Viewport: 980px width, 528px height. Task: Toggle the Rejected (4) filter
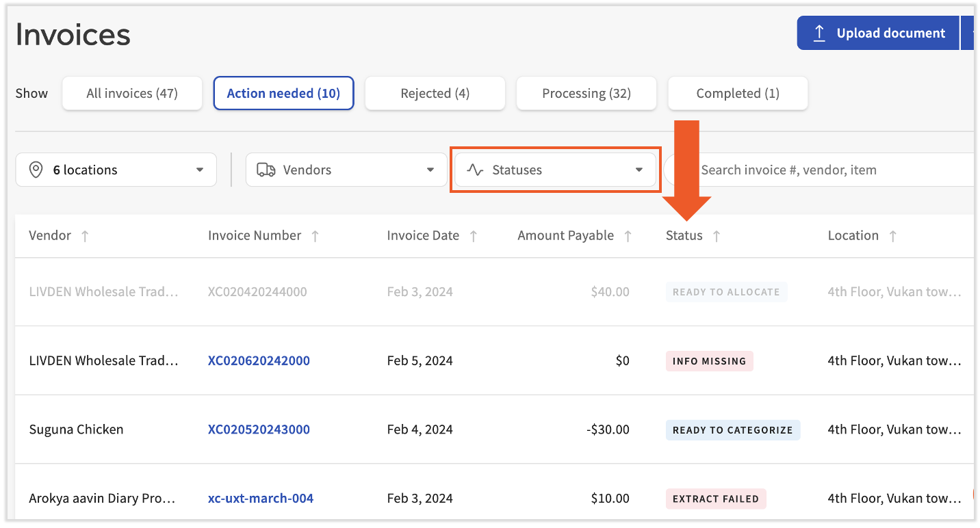(435, 93)
